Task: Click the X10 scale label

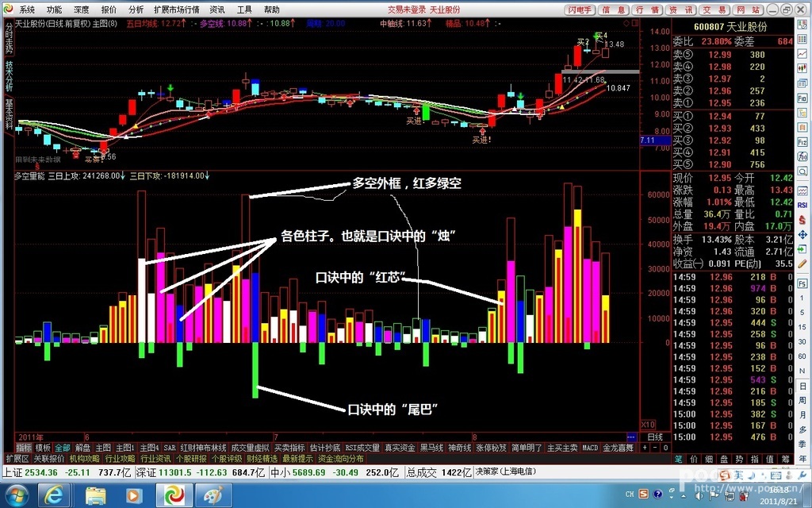Action: pos(648,425)
